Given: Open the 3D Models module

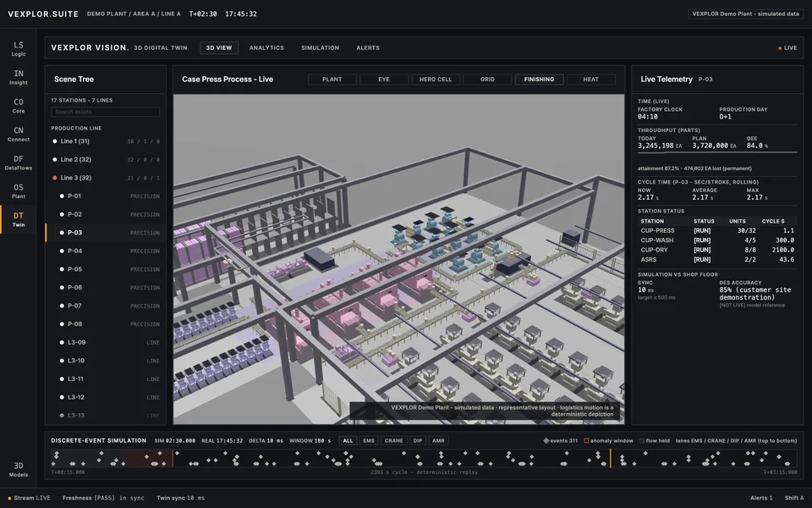Looking at the screenshot, I should (18, 469).
